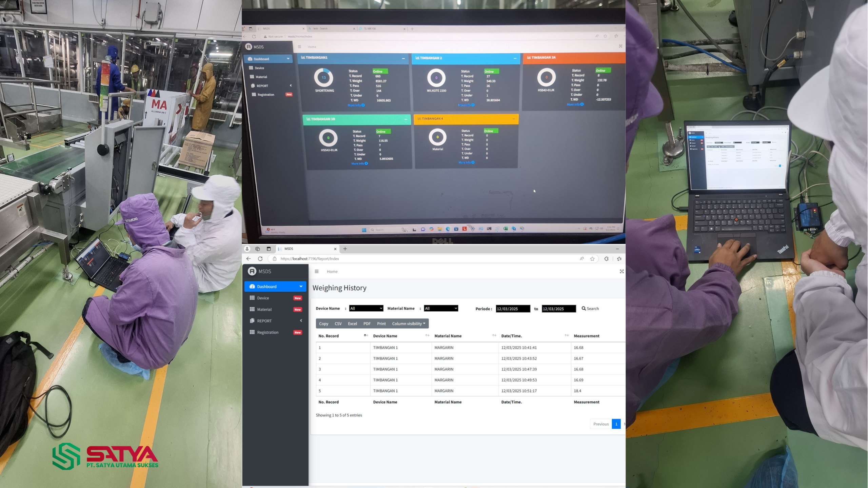Refresh the msds/Home/index page on monitor
The width and height of the screenshot is (868, 488).
(x=254, y=36)
